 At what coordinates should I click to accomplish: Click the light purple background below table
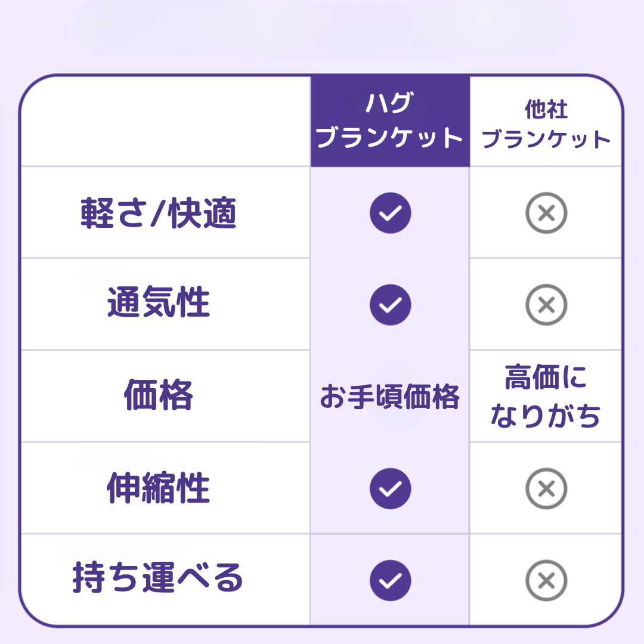pos(322,636)
